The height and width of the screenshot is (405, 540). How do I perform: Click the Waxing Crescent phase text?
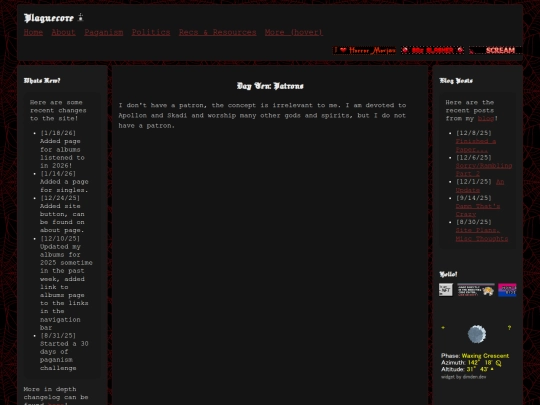click(x=485, y=356)
